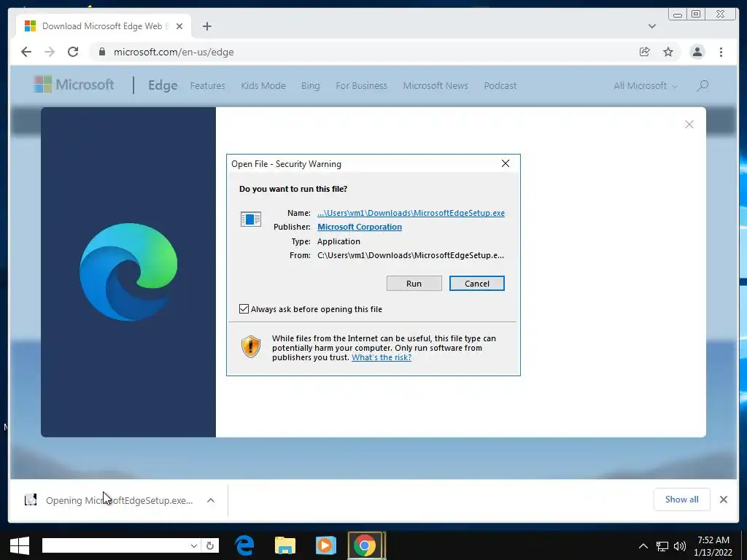Open Microsoft News in the site navigation
This screenshot has height=560, width=747.
coord(436,86)
